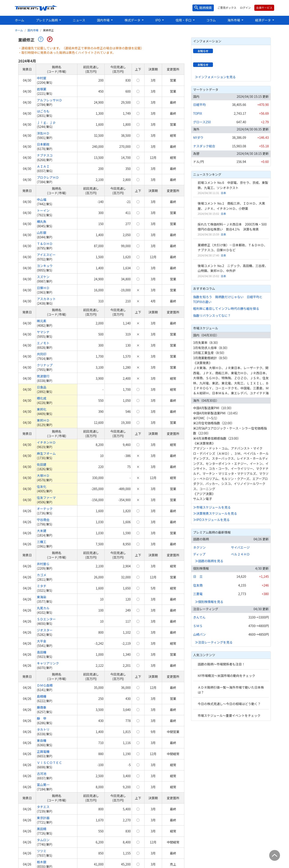Open 今日の株式見通し popular content link
Image resolution: width=289 pixels, height=868 pixels.
tap(229, 704)
